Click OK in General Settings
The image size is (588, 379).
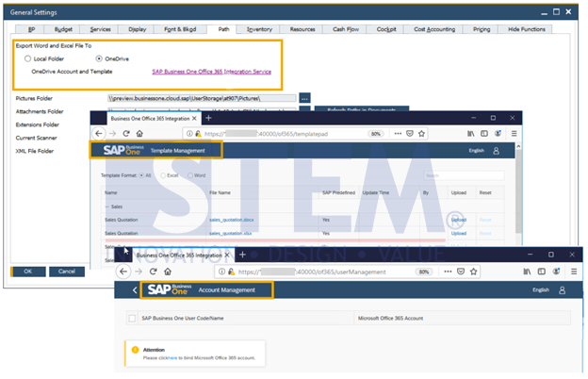[28, 272]
